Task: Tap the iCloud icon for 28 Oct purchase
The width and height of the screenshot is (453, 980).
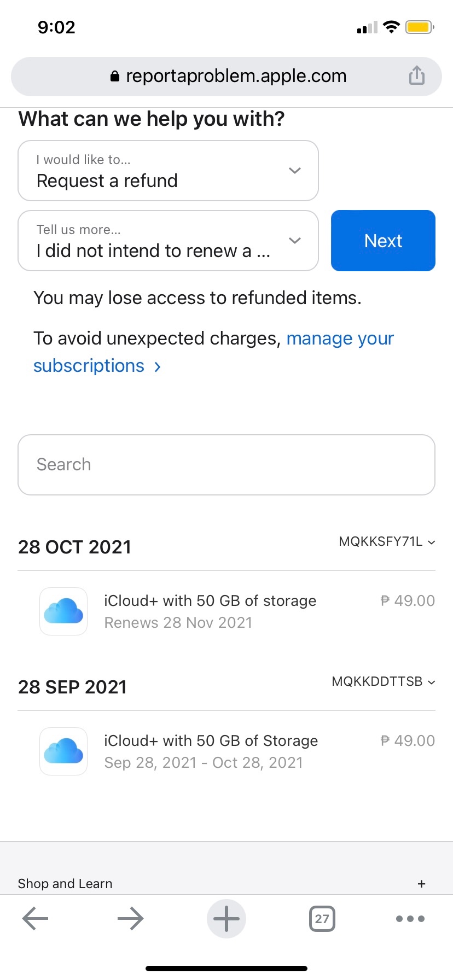Action: click(63, 611)
